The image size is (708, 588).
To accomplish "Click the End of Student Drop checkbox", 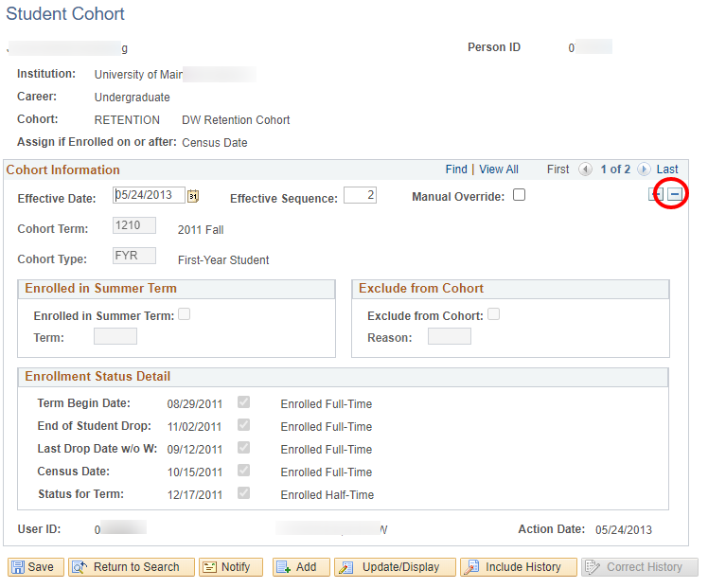I will [244, 424].
